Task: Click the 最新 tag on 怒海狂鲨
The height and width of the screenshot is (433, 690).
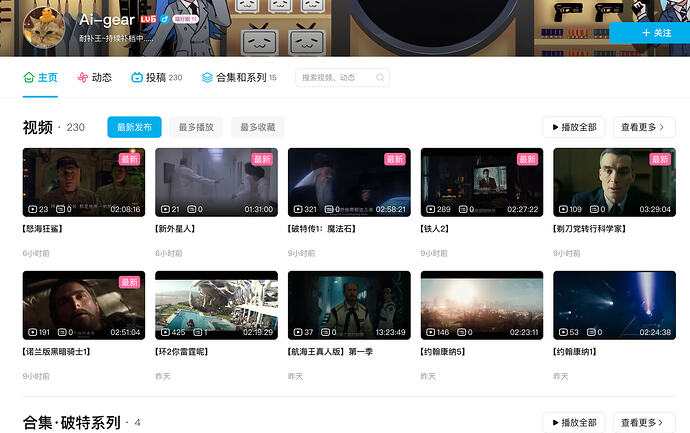Action: click(x=129, y=159)
